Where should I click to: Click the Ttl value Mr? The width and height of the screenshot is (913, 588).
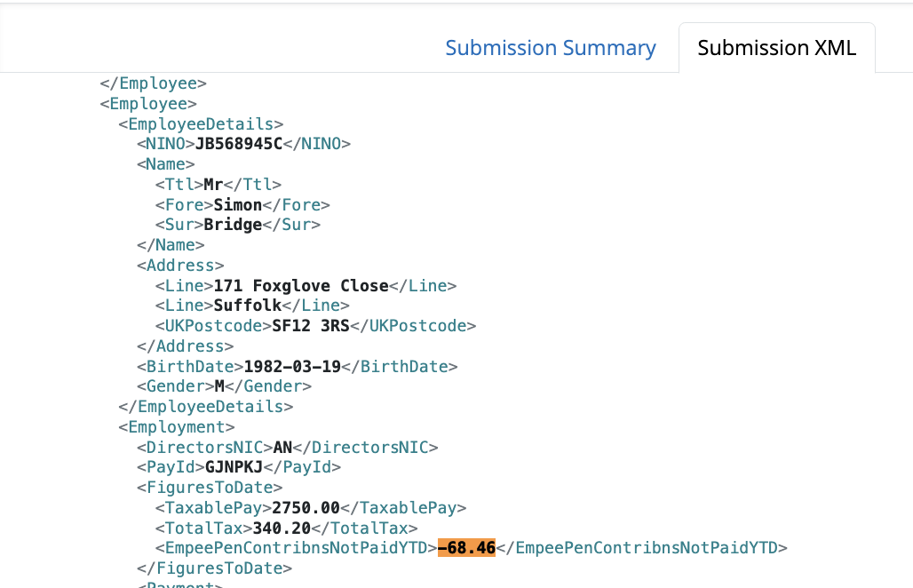pyautogui.click(x=210, y=184)
